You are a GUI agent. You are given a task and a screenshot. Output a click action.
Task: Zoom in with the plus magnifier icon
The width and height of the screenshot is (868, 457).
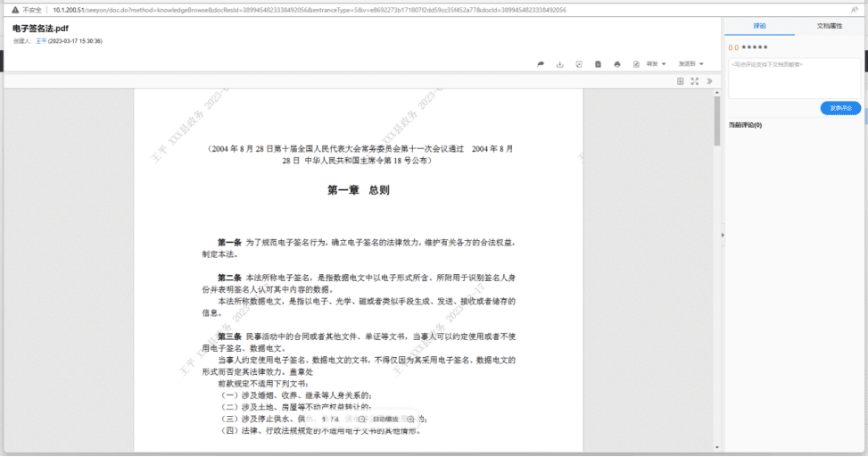pos(410,420)
